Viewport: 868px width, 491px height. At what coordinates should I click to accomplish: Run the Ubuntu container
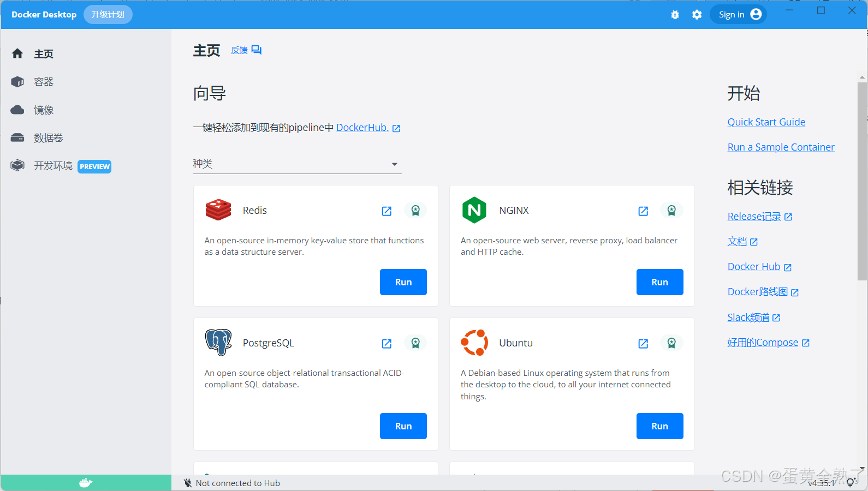[660, 426]
